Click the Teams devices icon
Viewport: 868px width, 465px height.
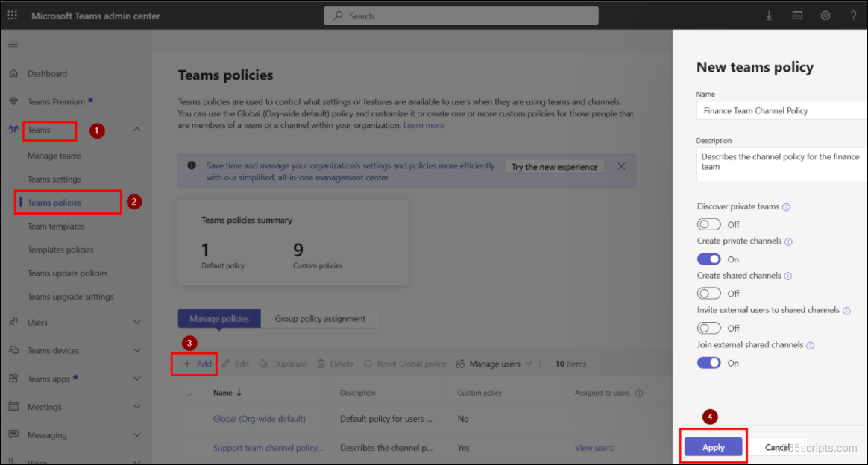pos(14,350)
